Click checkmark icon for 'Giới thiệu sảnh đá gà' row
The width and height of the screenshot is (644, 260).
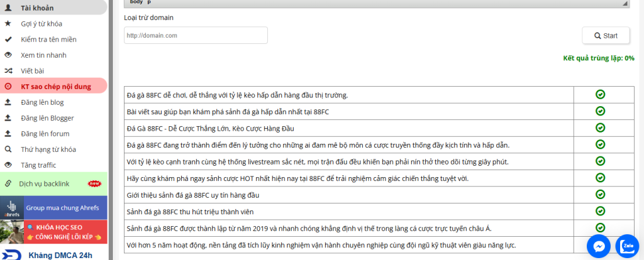point(600,194)
